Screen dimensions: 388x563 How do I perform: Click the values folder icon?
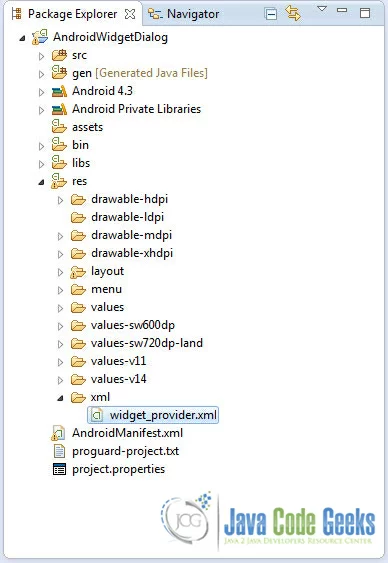(x=78, y=307)
